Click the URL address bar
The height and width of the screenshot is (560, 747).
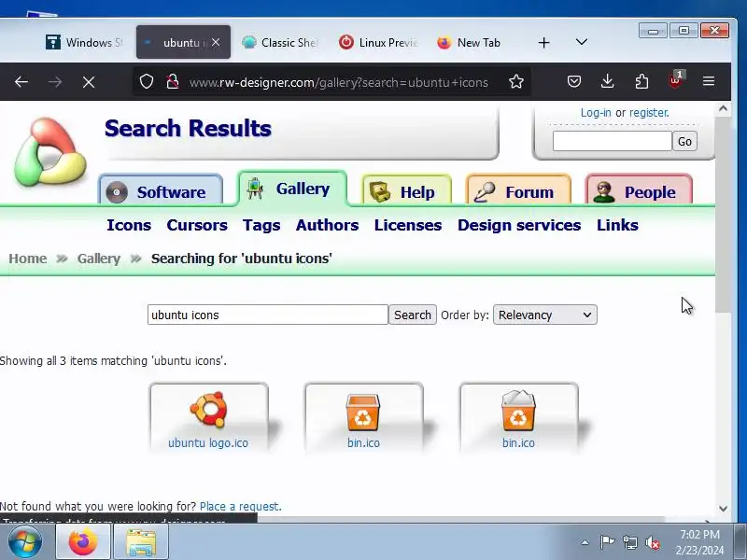click(x=338, y=82)
